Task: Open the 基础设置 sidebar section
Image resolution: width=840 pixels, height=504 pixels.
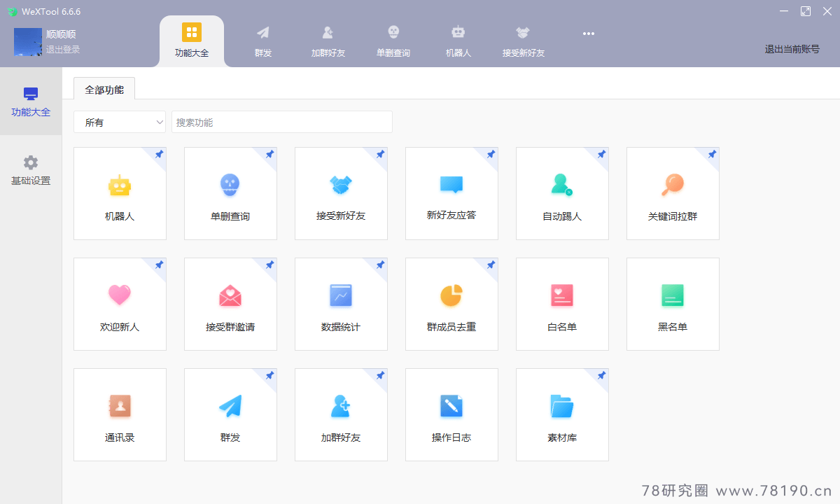Action: 30,169
